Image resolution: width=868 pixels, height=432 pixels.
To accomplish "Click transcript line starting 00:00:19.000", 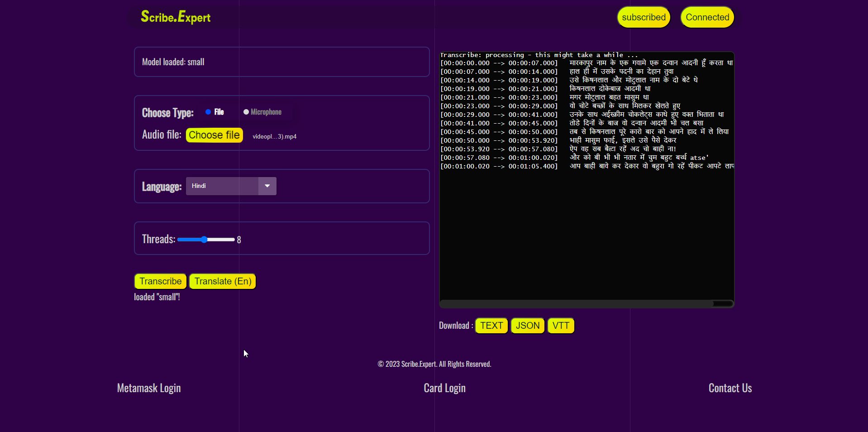I will point(546,89).
